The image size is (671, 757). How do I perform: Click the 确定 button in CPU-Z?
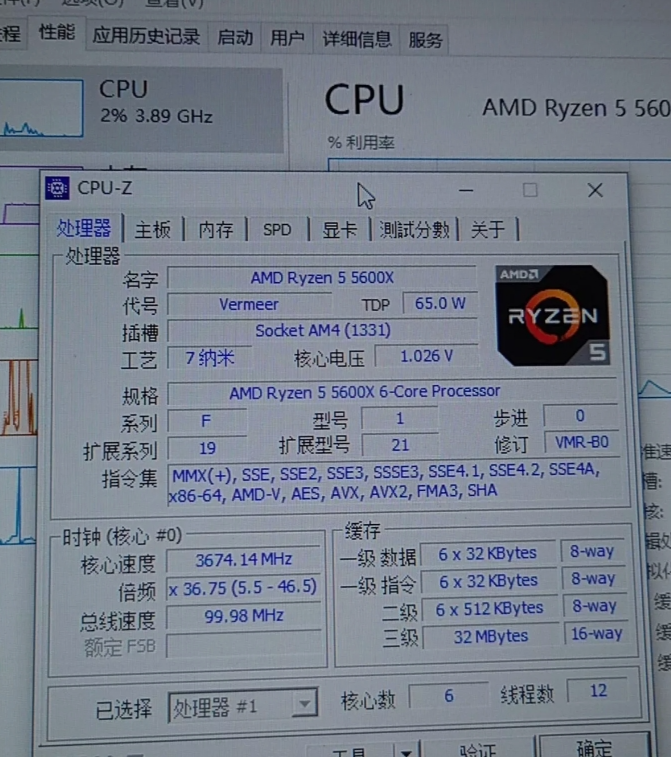tap(594, 746)
